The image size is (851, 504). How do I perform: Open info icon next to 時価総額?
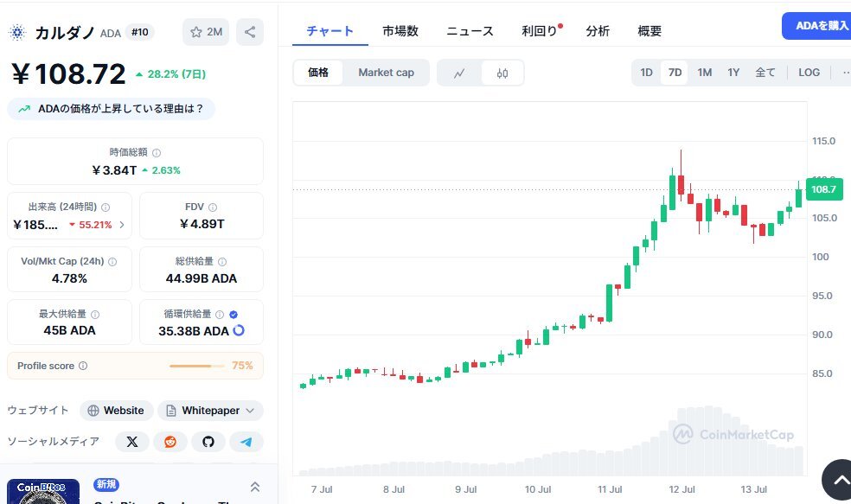[x=157, y=153]
